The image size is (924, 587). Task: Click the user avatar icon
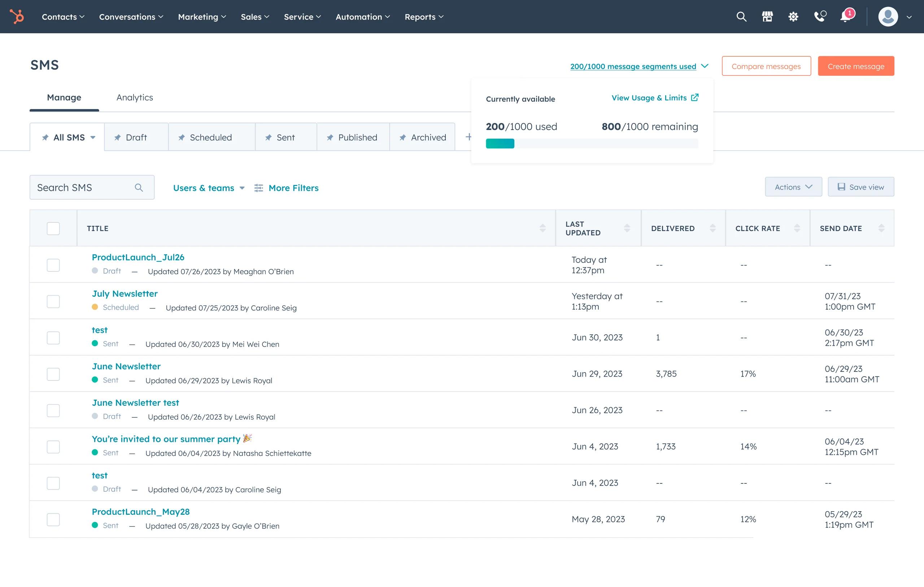point(888,17)
